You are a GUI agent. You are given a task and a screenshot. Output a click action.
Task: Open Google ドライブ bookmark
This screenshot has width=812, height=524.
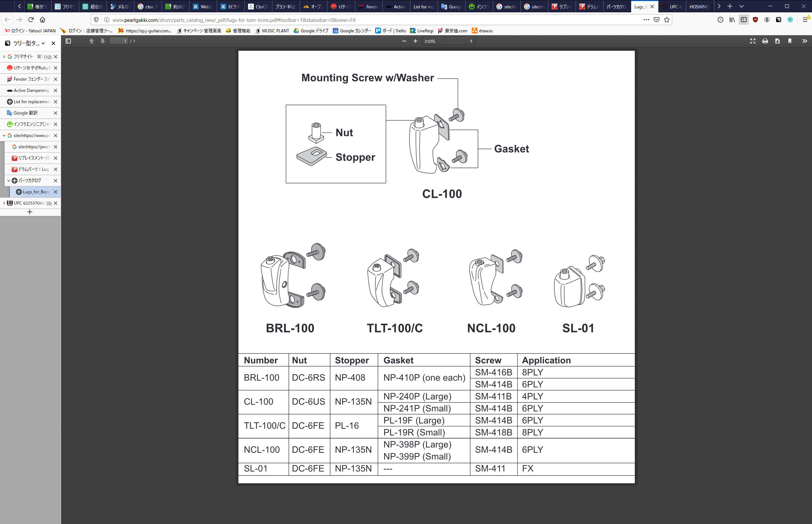pos(311,31)
